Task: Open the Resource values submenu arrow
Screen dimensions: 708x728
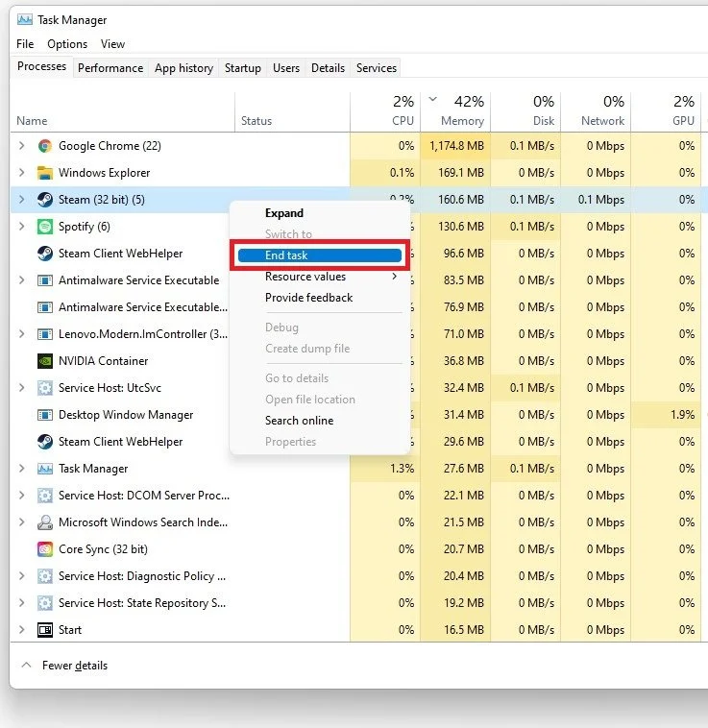Action: (x=394, y=277)
